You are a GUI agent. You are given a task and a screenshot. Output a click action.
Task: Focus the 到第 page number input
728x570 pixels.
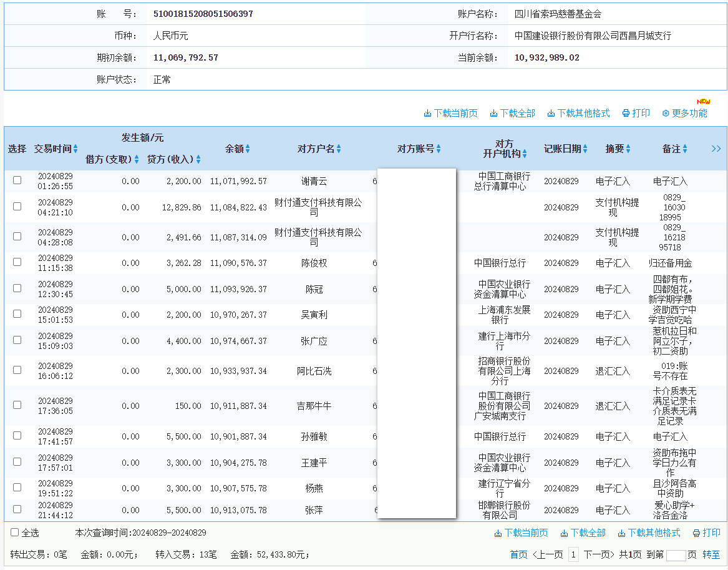676,554
